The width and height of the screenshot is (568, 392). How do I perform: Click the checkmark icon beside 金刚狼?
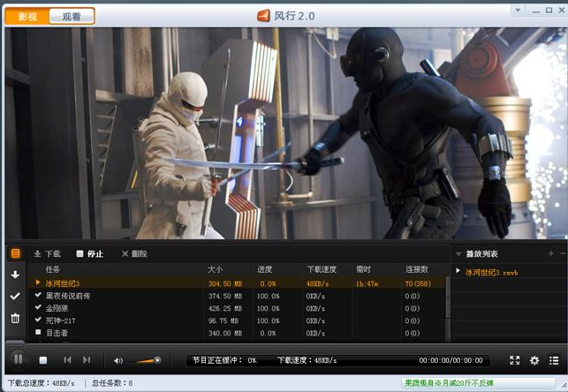38,307
